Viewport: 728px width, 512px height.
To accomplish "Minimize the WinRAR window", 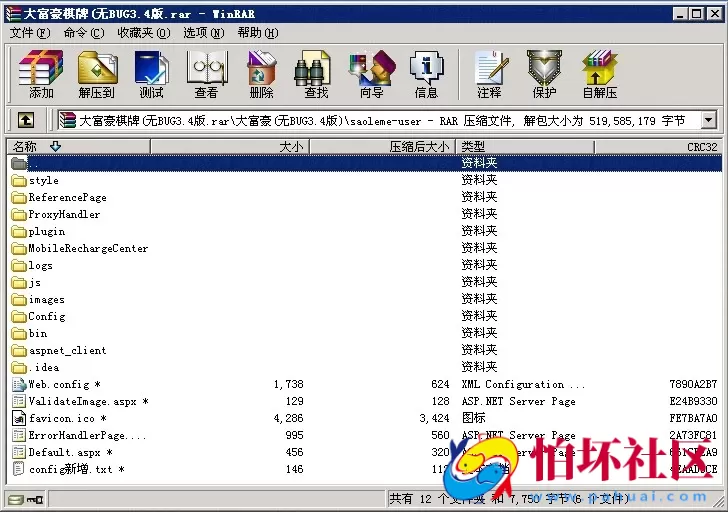I will coord(681,14).
